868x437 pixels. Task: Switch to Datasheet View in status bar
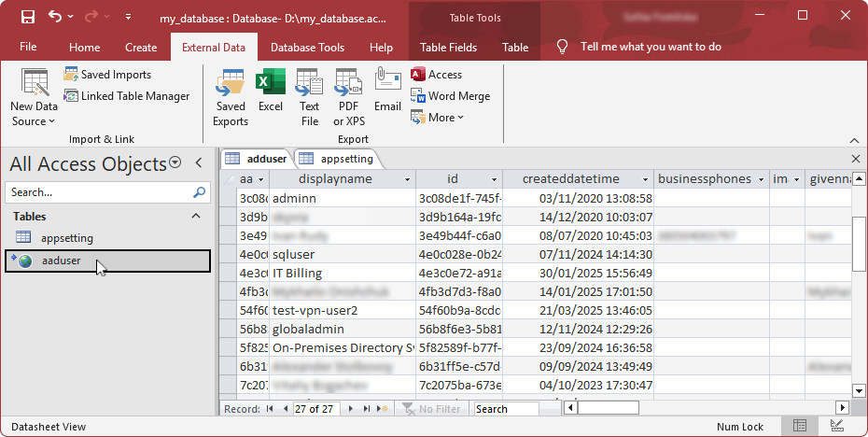pyautogui.click(x=800, y=426)
